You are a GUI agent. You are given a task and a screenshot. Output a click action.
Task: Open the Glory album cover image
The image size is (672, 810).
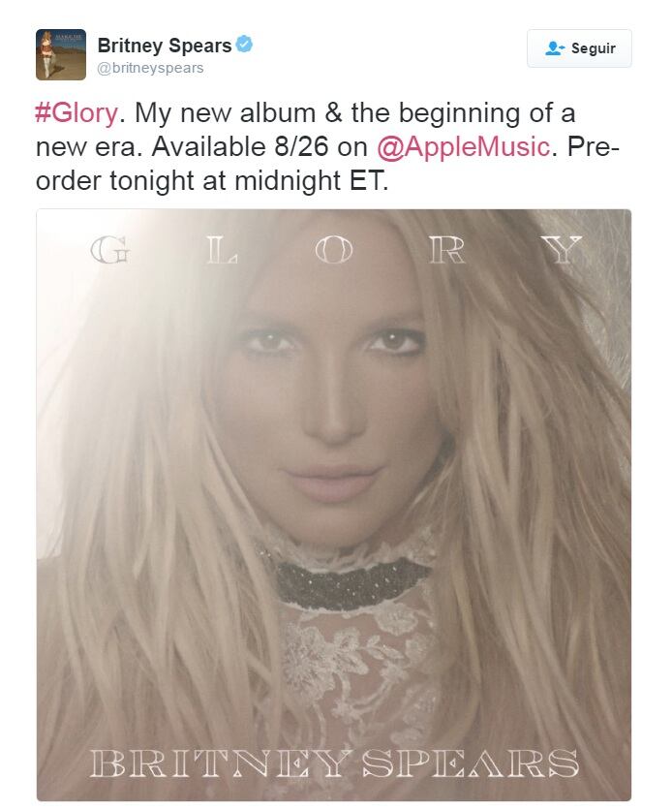click(x=334, y=505)
